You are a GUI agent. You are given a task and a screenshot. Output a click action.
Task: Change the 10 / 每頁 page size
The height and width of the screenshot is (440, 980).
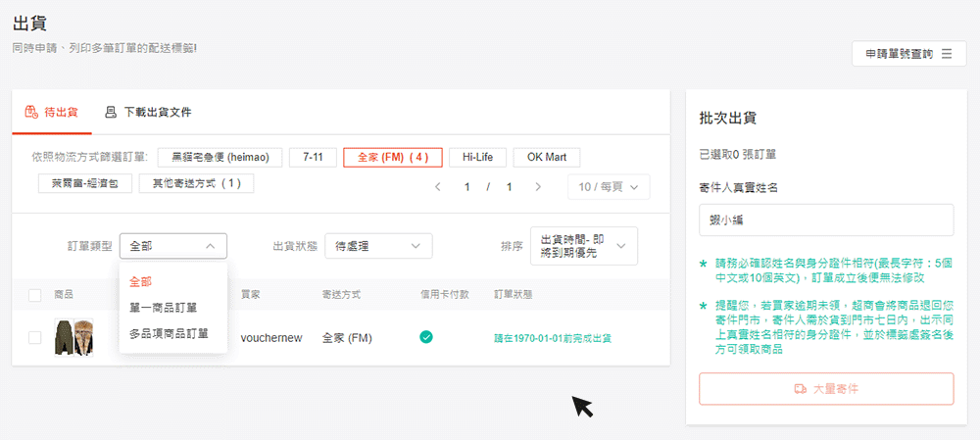click(x=609, y=186)
